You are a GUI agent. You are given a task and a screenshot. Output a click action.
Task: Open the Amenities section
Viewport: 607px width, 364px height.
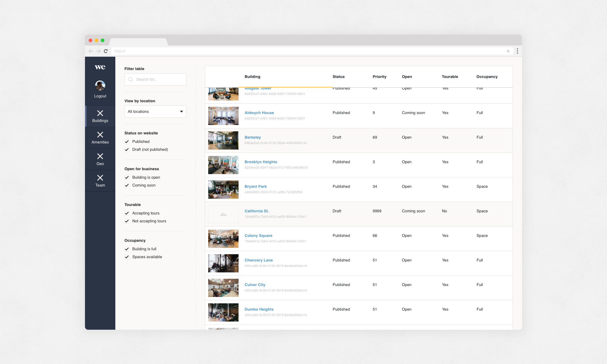[x=100, y=137]
